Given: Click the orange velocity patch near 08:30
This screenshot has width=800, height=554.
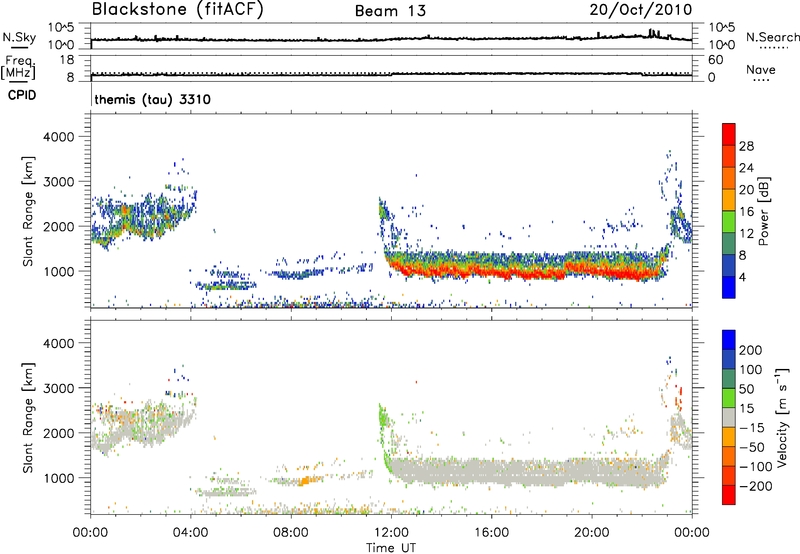Looking at the screenshot, I should point(306,480).
